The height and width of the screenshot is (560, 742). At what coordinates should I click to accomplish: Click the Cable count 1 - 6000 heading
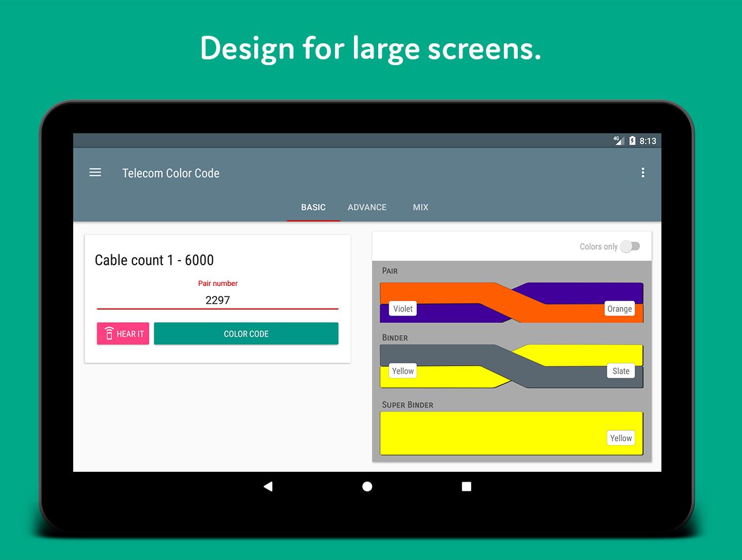154,260
